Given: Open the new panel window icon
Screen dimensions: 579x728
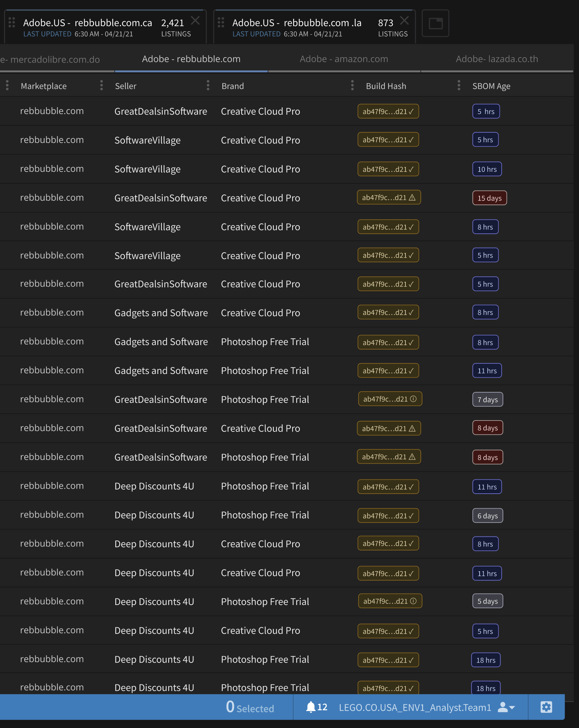Looking at the screenshot, I should pos(435,23).
